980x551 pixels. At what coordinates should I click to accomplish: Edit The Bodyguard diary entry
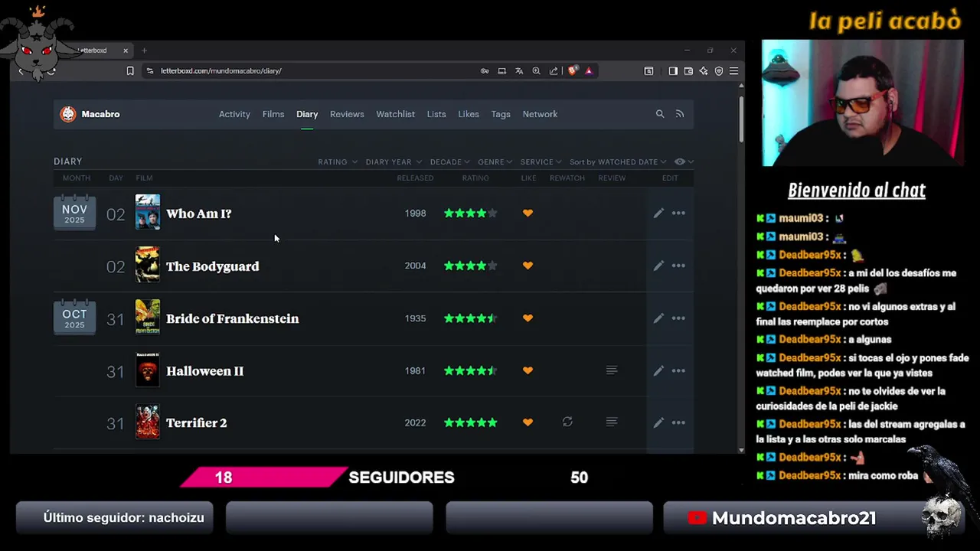658,266
